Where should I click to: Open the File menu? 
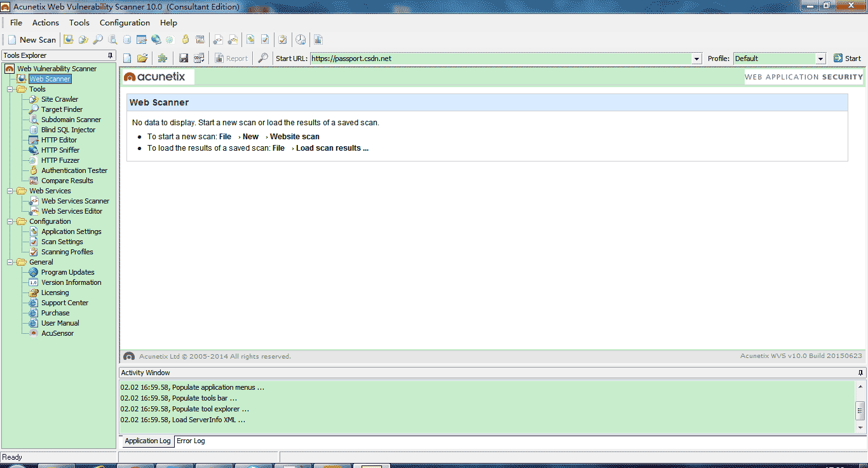tap(16, 22)
